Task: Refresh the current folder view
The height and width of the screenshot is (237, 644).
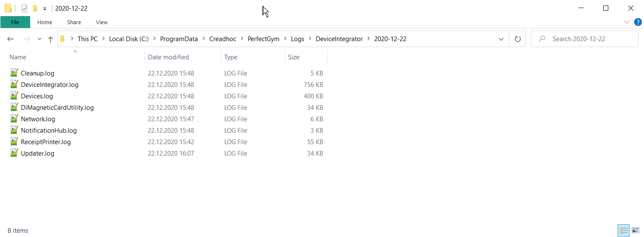Action: pyautogui.click(x=517, y=39)
